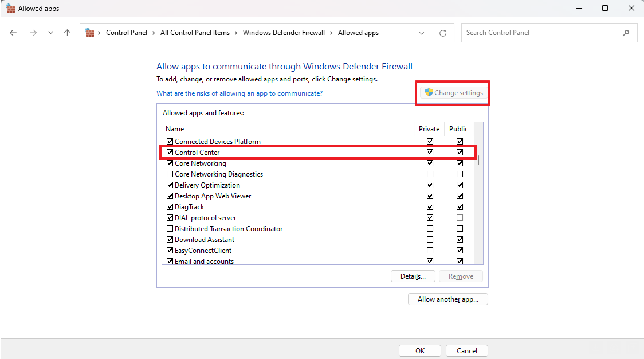Select the Desktop App Web Viewer text
This screenshot has width=644, height=359.
pos(213,196)
